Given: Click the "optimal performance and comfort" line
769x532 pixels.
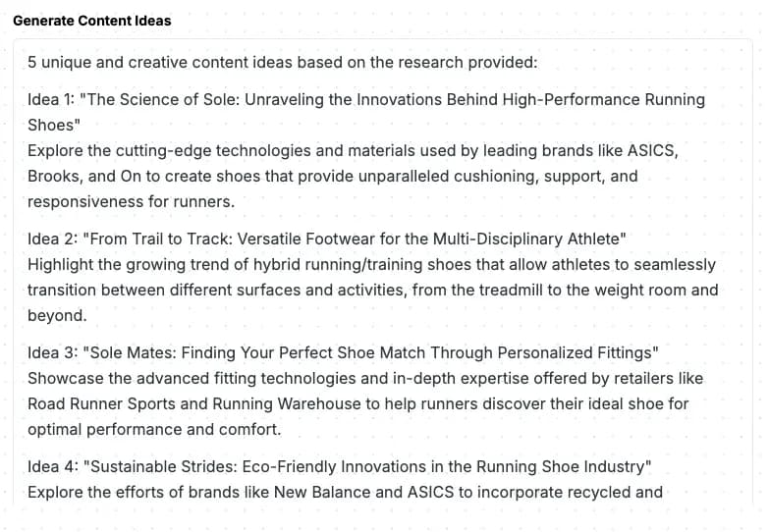Looking at the screenshot, I should point(153,430).
